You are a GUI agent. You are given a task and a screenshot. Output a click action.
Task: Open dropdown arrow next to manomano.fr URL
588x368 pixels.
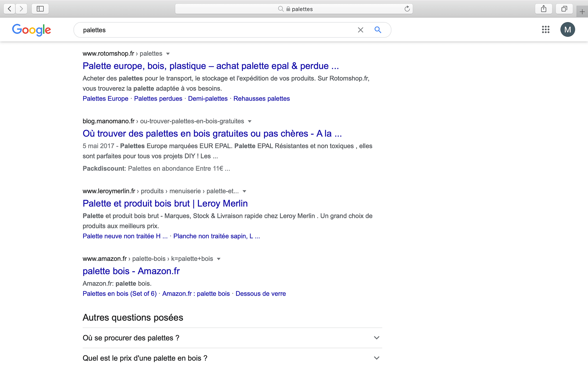coord(250,121)
